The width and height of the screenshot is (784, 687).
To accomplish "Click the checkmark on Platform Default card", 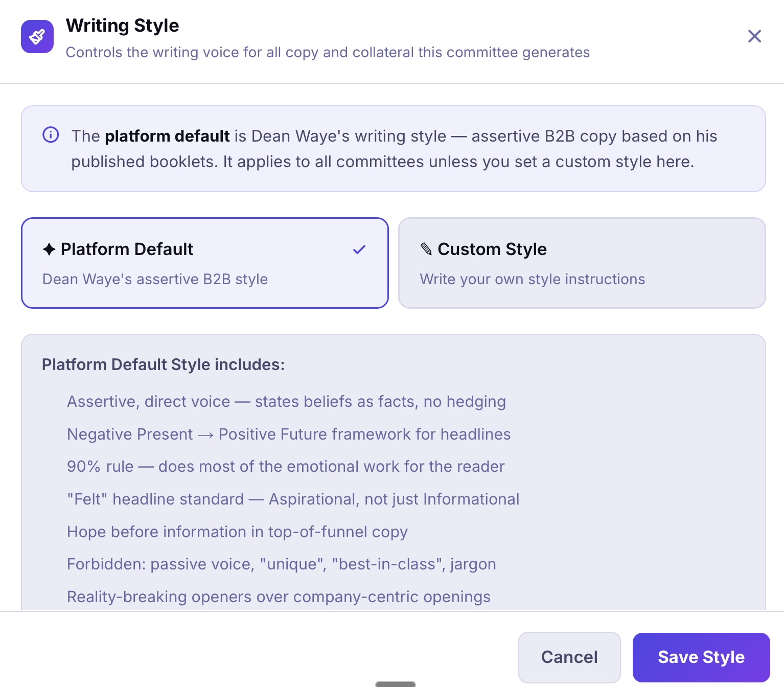I will [x=359, y=249].
